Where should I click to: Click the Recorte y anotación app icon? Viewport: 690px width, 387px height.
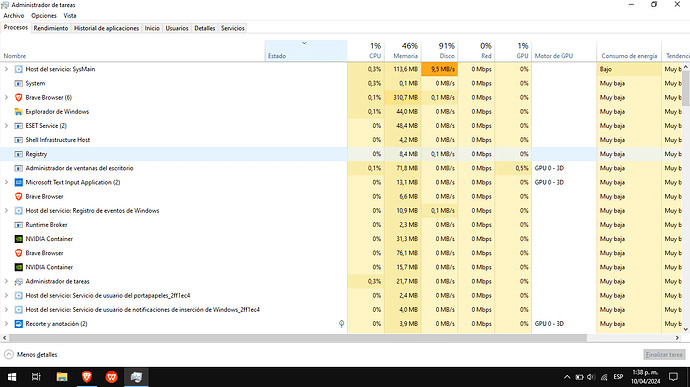18,324
